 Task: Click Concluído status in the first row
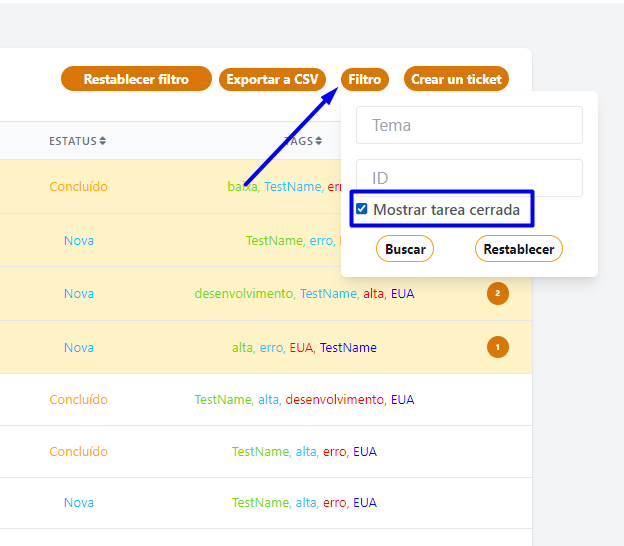point(78,186)
